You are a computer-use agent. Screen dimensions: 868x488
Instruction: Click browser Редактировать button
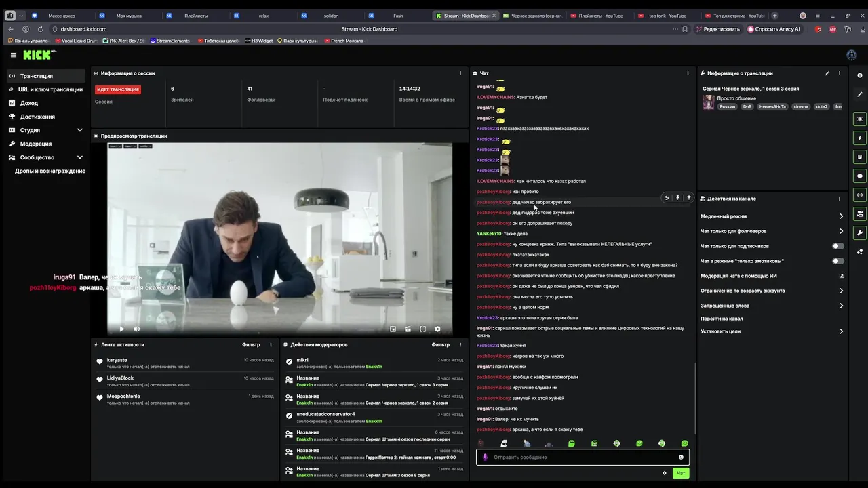tap(717, 29)
